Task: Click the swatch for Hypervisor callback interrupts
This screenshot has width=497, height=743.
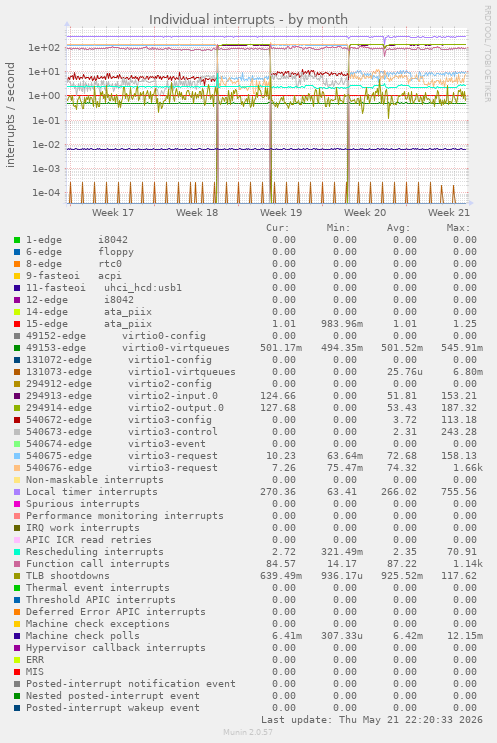Action: click(x=17, y=648)
